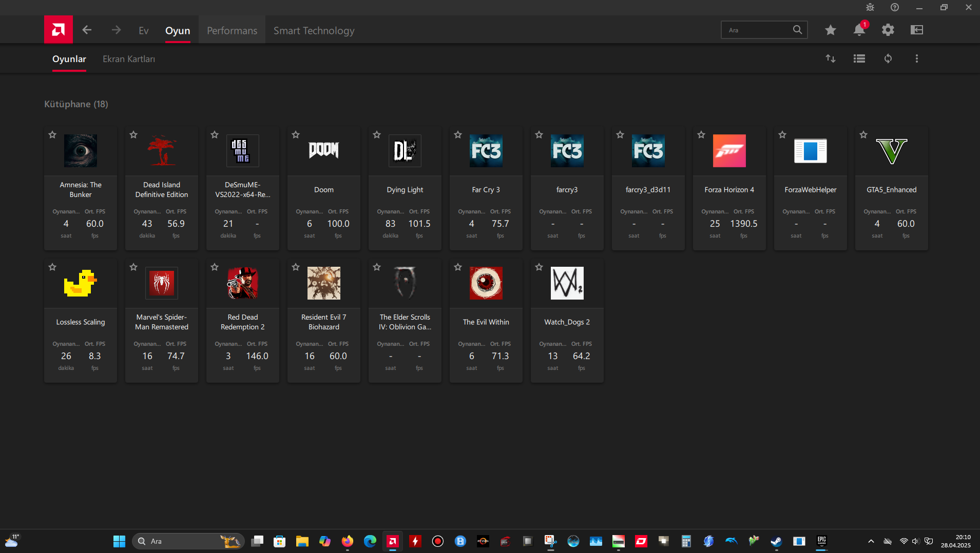Open the Dying Light game icon
980x553 pixels.
point(405,151)
